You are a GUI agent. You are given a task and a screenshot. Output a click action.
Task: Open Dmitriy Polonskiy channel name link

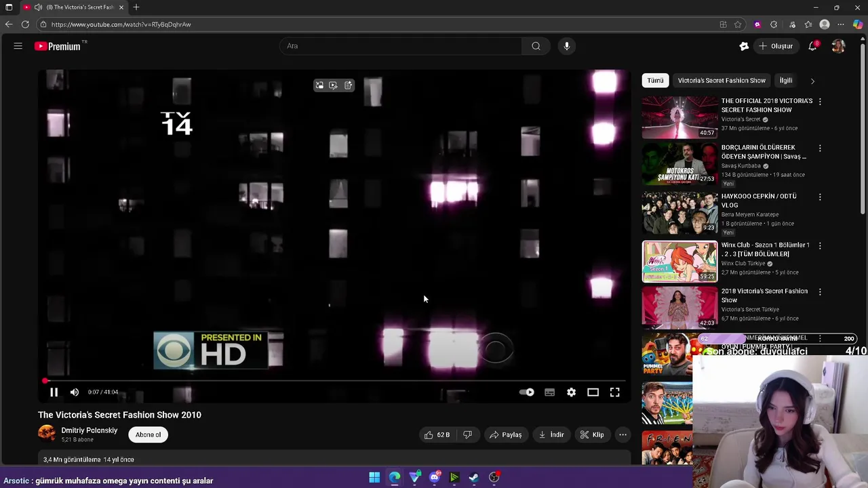(90, 430)
